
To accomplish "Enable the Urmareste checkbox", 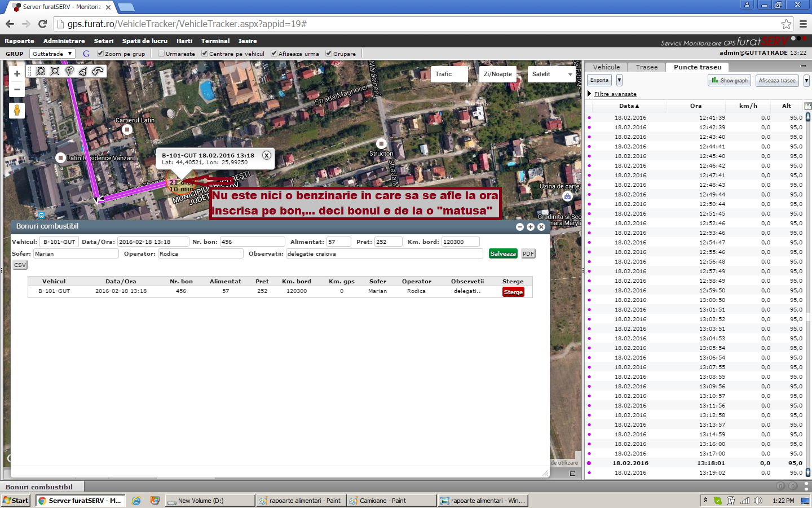I will (x=161, y=54).
